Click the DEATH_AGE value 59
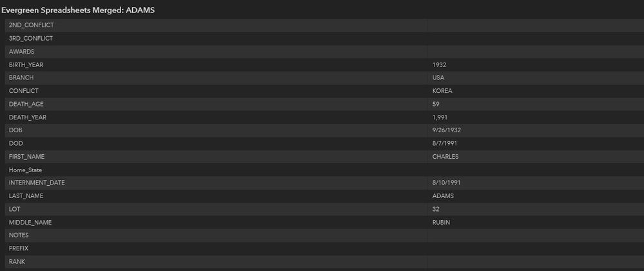Image resolution: width=644 pixels, height=271 pixels. (x=436, y=104)
